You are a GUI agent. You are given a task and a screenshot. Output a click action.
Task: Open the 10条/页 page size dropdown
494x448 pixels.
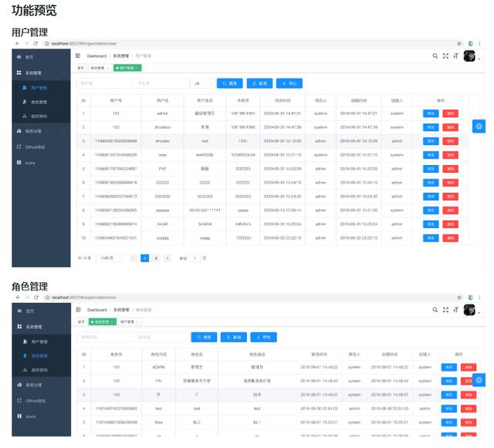pos(109,258)
